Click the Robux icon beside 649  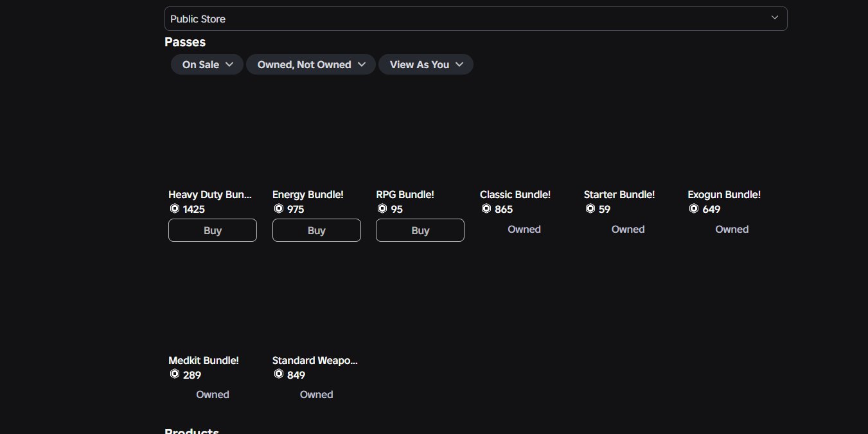pos(694,208)
